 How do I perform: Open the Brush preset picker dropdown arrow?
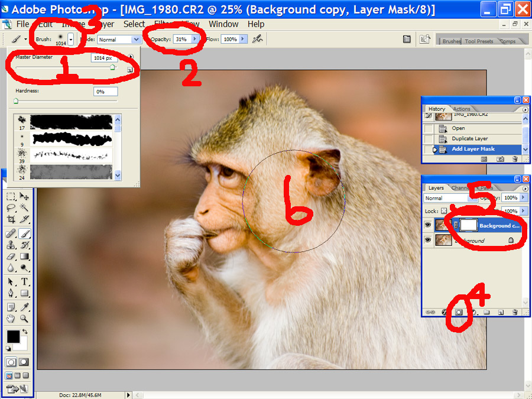click(71, 39)
